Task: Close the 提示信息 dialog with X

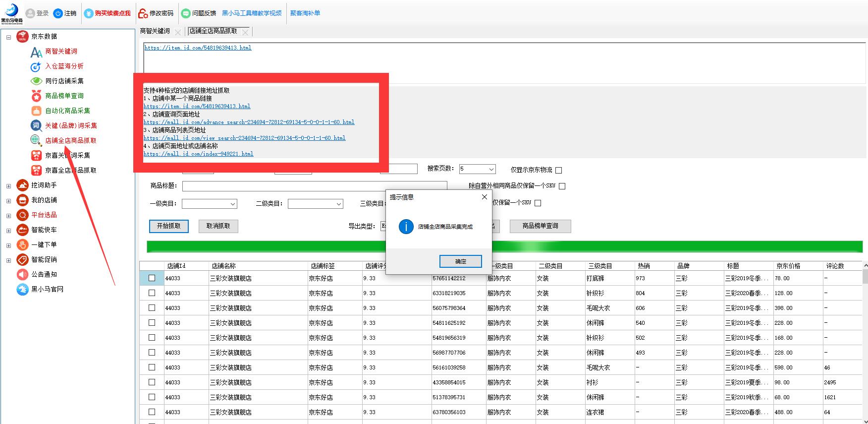Action: 484,197
